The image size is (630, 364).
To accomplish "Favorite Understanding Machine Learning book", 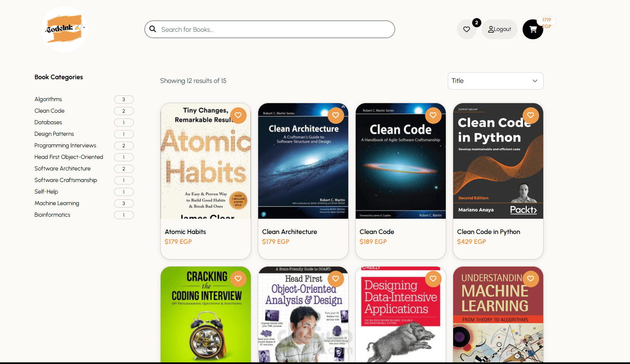I will [531, 279].
